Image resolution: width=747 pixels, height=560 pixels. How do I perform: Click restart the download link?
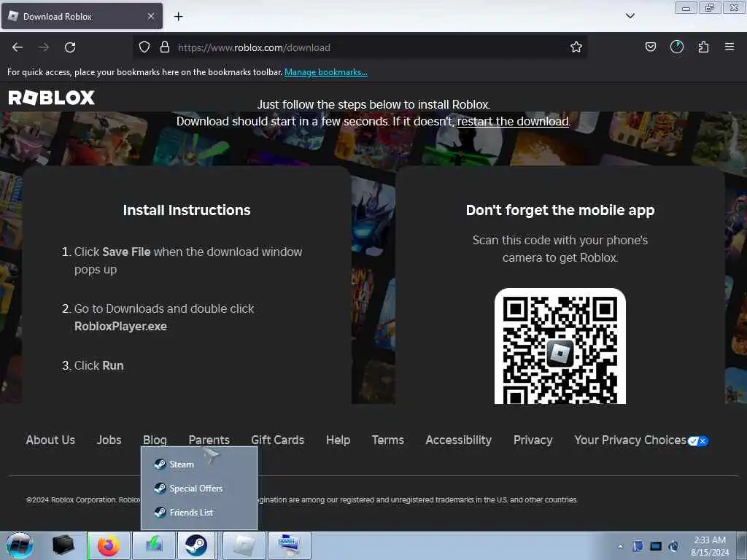coord(513,122)
